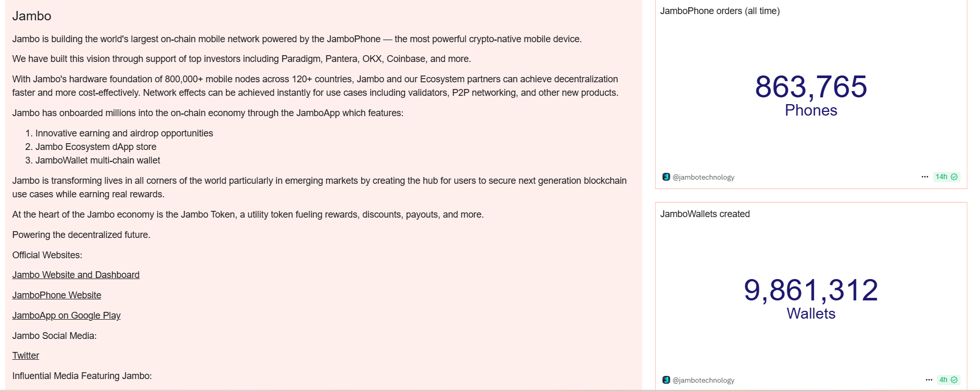
Task: Click jambotechnology avatar under JamboPhone orders
Action: pos(666,177)
